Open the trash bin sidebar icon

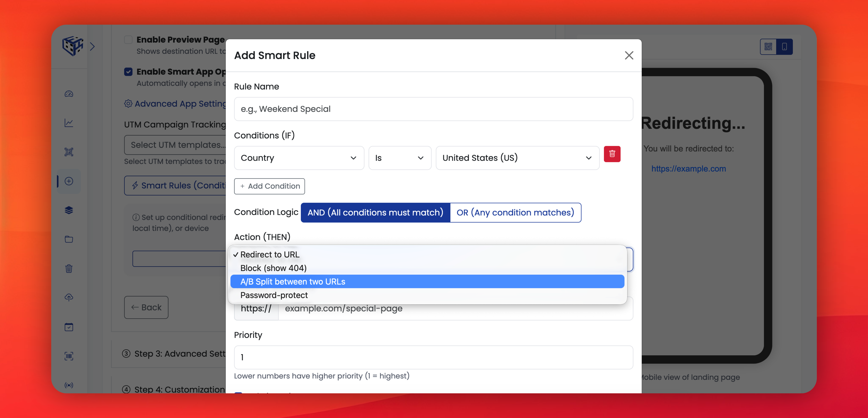click(69, 268)
